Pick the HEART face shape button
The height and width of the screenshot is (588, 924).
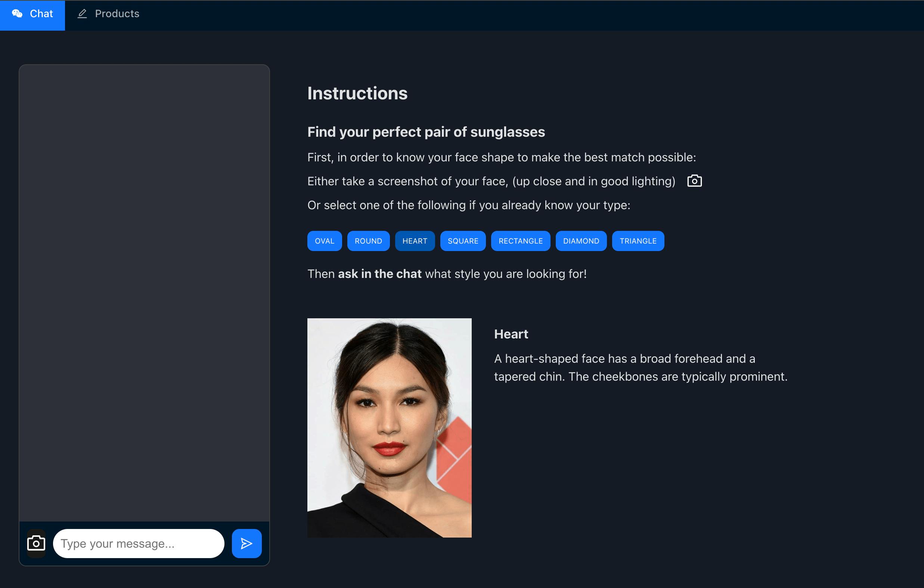click(415, 241)
